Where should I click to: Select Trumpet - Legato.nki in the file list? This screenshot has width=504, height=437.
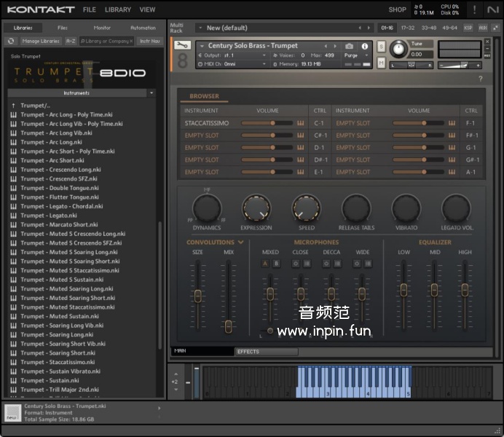(x=49, y=216)
